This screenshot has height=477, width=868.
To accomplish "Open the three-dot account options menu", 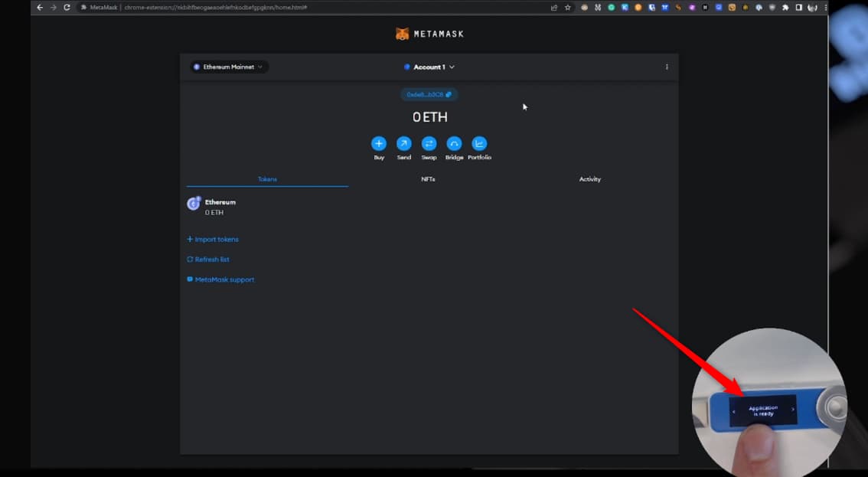I will [x=667, y=67].
